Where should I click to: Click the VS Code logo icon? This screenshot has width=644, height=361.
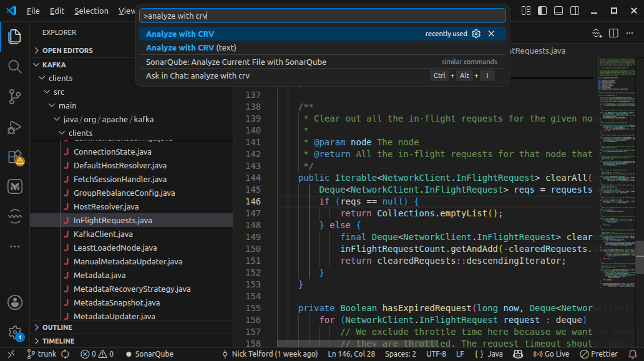11,11
